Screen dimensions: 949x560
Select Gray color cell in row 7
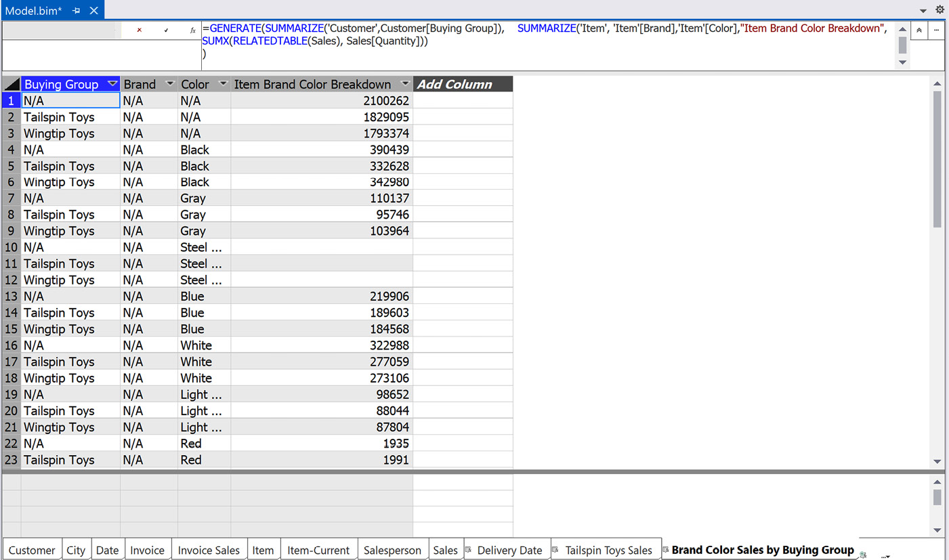[204, 198]
